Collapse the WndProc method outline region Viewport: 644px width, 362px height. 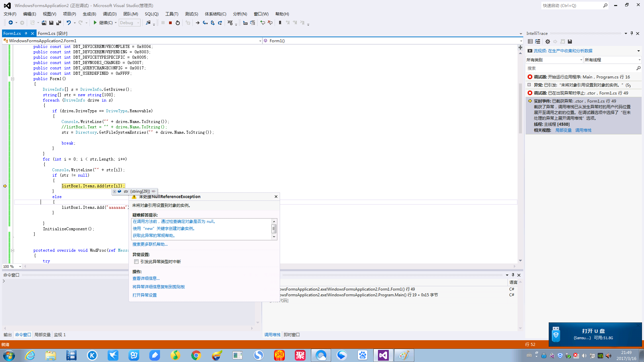[12, 250]
